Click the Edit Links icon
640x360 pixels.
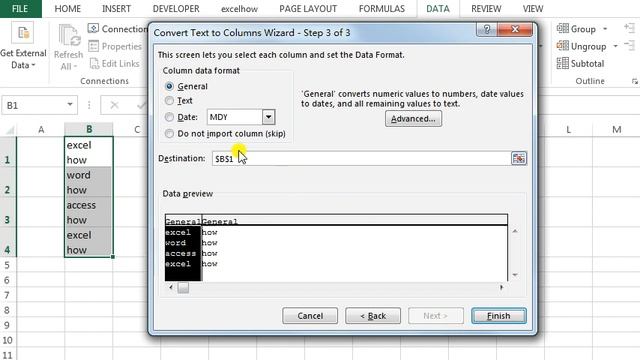point(94,63)
